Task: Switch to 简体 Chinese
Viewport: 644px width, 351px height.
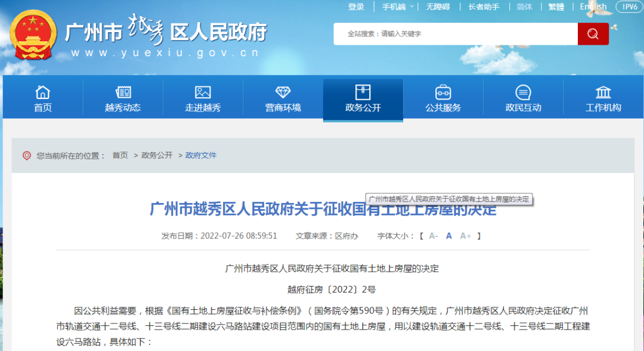Action: coord(525,7)
